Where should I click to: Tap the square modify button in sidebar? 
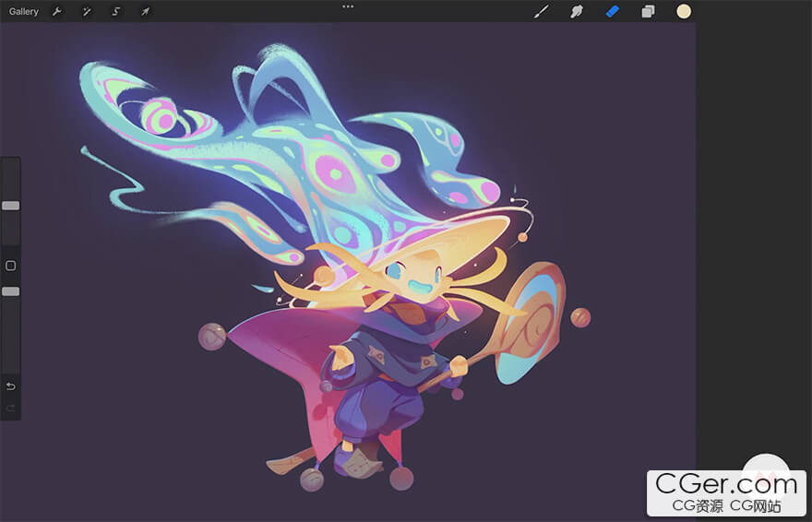pyautogui.click(x=10, y=266)
